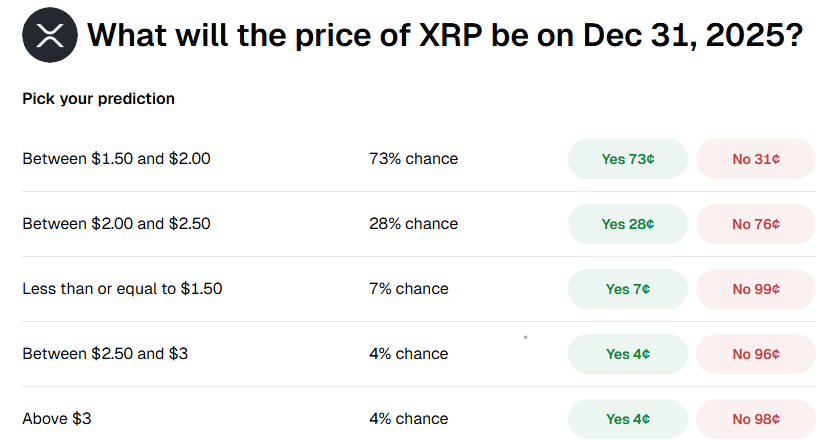Screen dimensions: 840x440
Task: Click the XRP logo icon
Action: pos(49,36)
